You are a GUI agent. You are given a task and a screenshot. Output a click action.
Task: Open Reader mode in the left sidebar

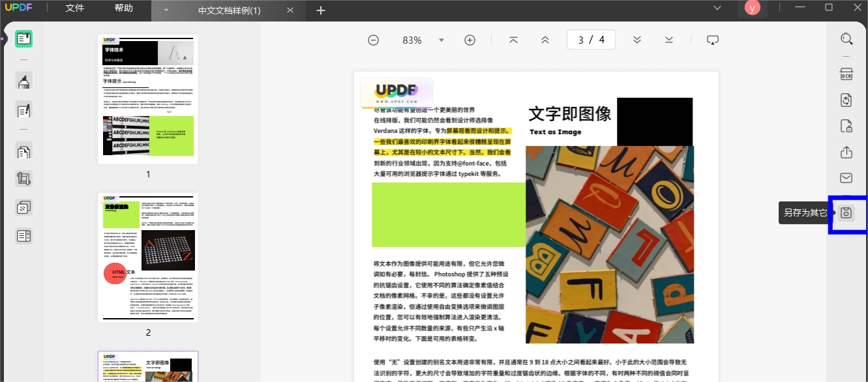[24, 39]
